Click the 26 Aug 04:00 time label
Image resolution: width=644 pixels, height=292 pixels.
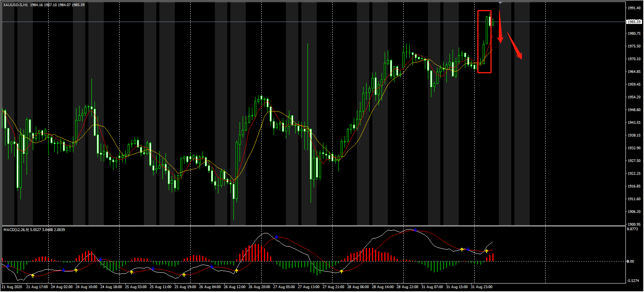(210, 287)
